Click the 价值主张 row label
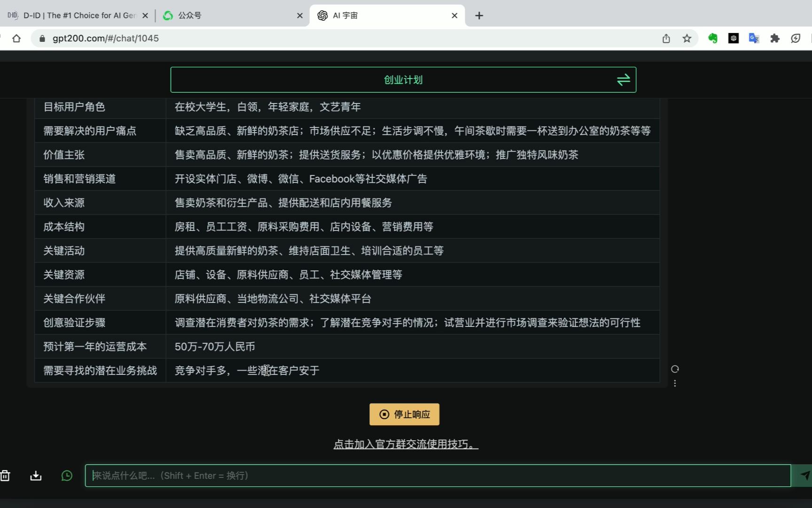 64,155
